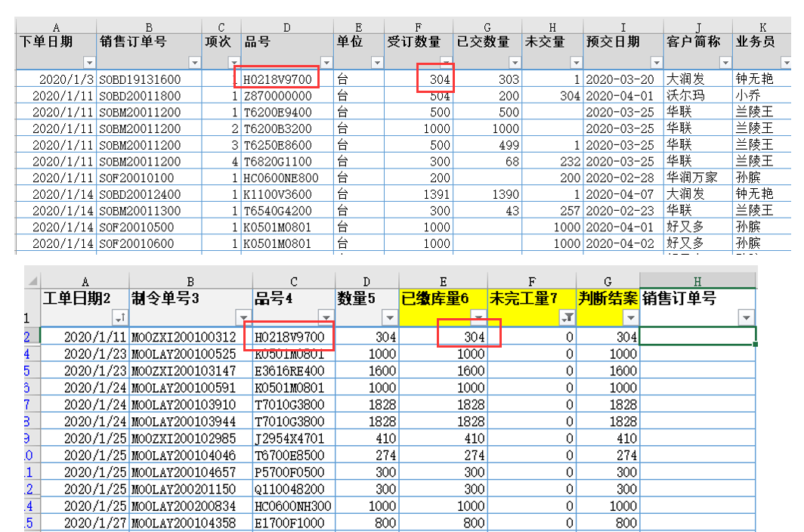Image resolution: width=804 pixels, height=532 pixels.
Task: Select date cell 2020-02-28
Action: point(623,178)
